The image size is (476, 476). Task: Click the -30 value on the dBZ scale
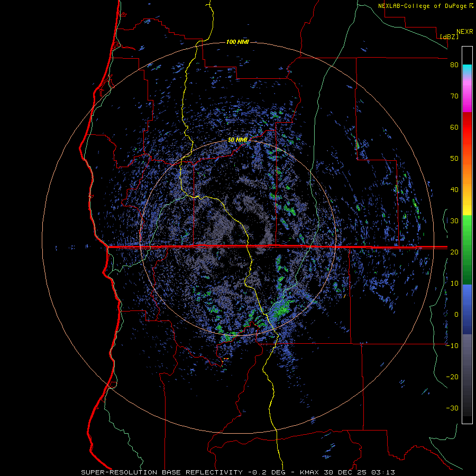(452, 408)
